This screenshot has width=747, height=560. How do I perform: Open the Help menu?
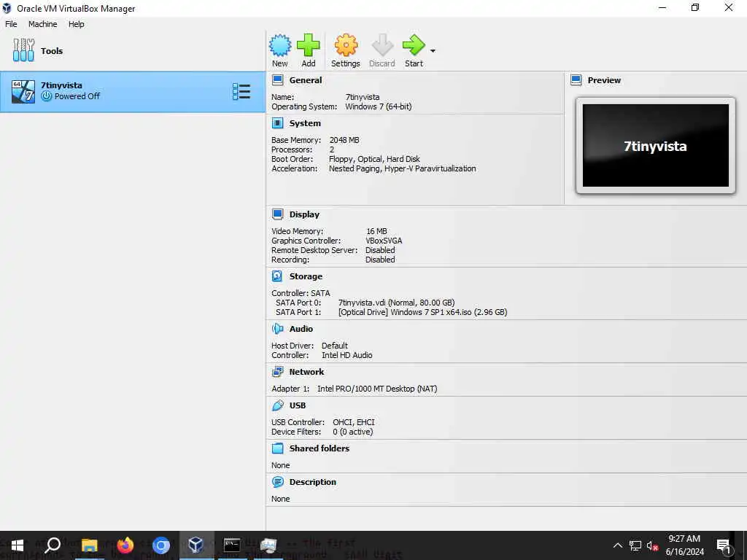pos(76,24)
